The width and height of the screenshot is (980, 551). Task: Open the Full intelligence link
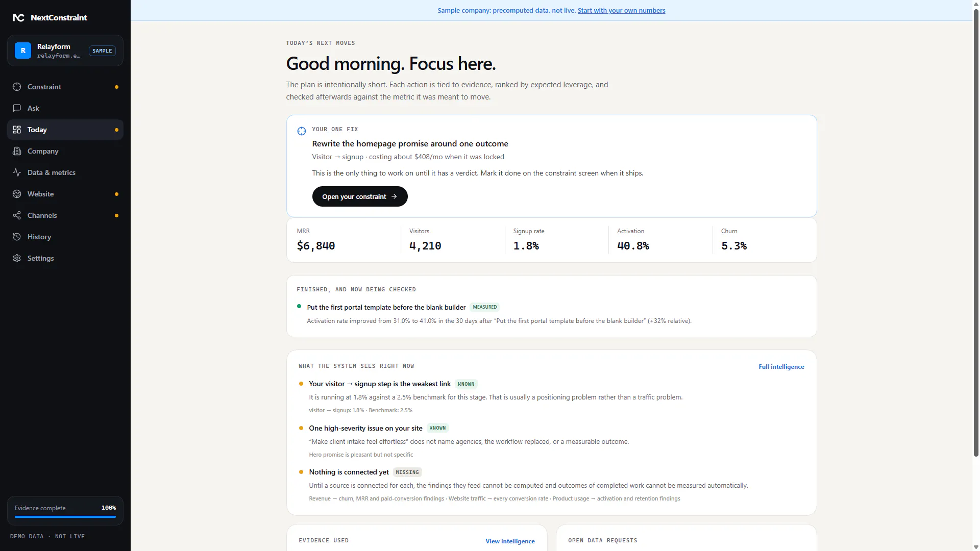[781, 367]
